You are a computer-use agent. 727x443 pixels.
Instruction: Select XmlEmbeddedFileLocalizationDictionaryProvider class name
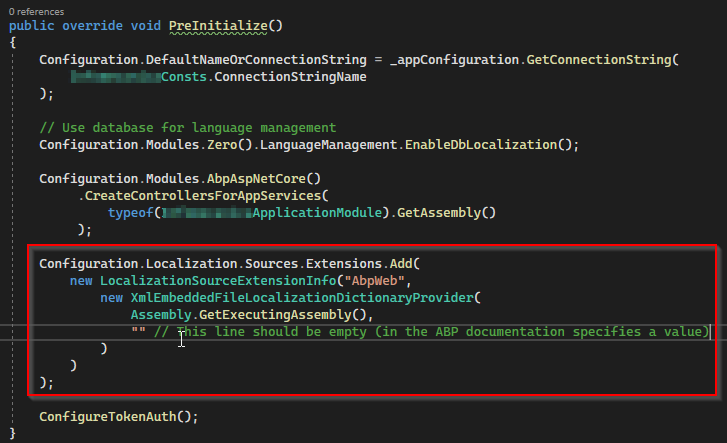coord(302,298)
